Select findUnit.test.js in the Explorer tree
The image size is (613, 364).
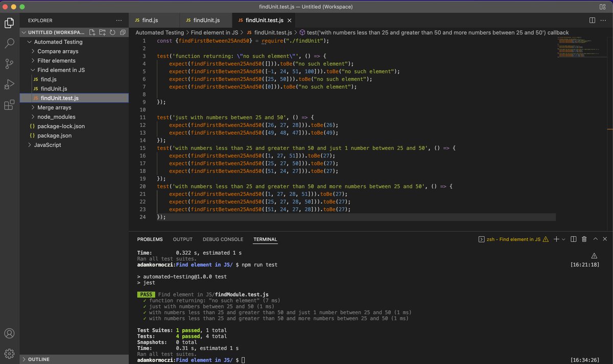click(74, 98)
